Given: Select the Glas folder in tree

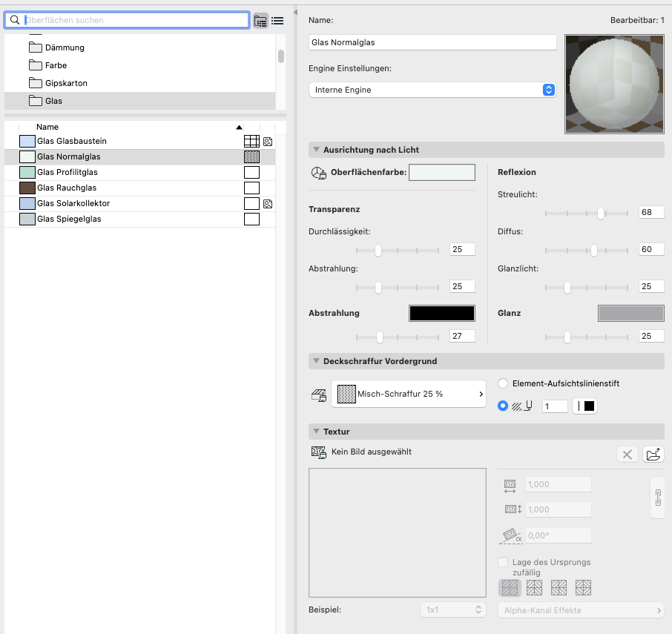Looking at the screenshot, I should point(53,101).
